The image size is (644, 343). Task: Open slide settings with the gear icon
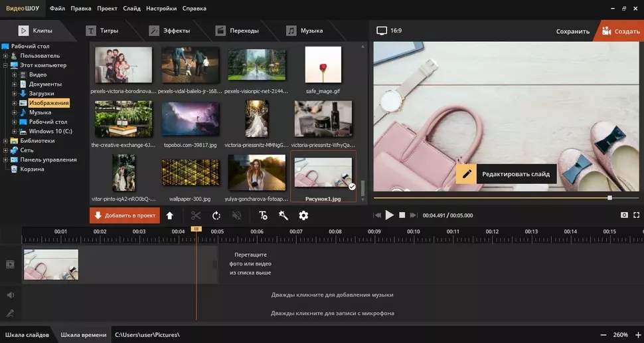coord(303,215)
